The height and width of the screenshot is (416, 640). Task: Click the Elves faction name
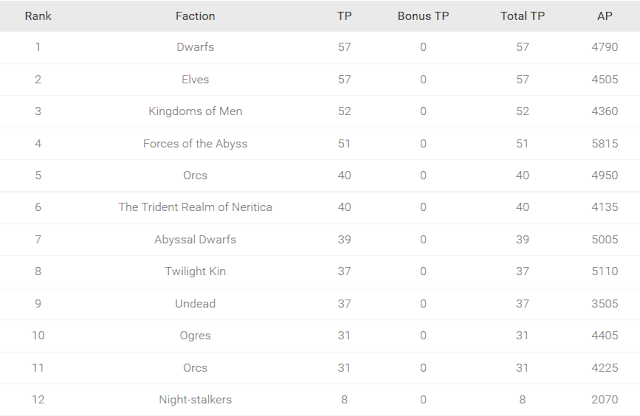coord(195,79)
